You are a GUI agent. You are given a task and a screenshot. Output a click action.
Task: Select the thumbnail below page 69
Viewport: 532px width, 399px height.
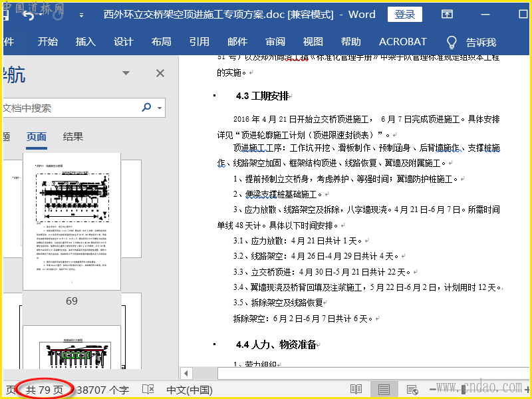click(72, 347)
